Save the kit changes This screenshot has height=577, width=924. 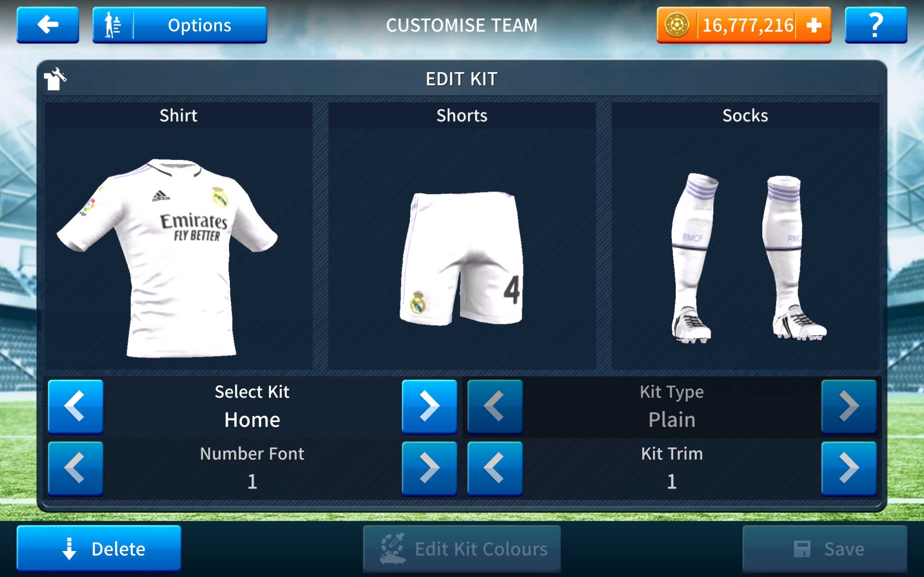tap(825, 549)
